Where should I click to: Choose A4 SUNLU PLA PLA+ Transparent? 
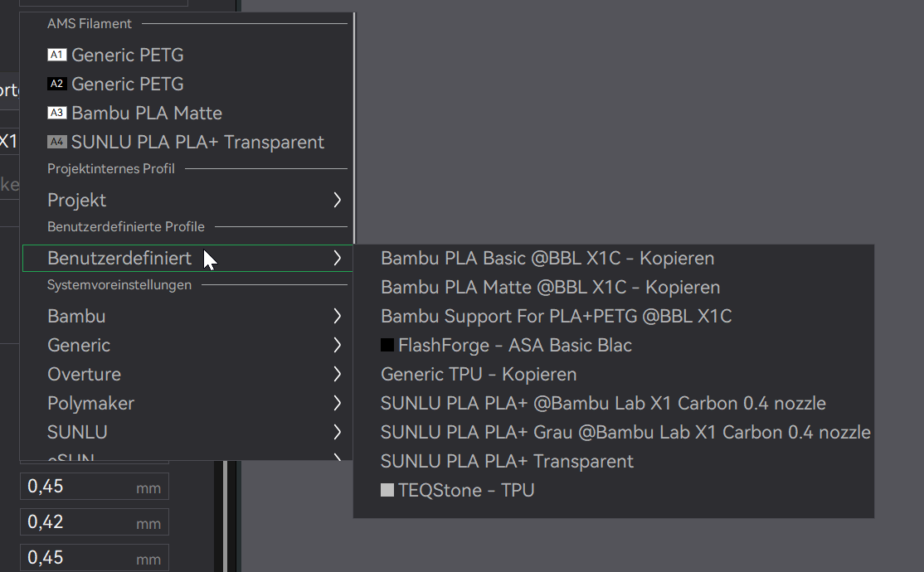(187, 142)
